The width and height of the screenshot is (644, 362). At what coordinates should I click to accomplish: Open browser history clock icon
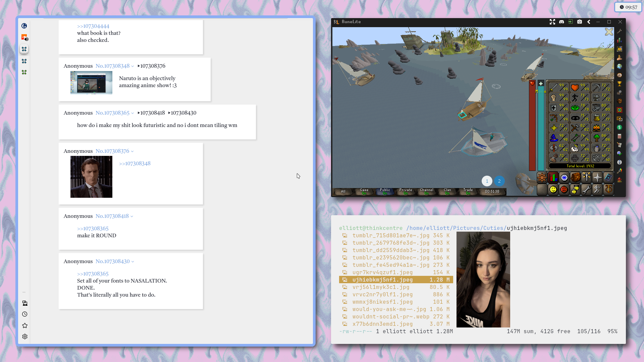click(25, 314)
